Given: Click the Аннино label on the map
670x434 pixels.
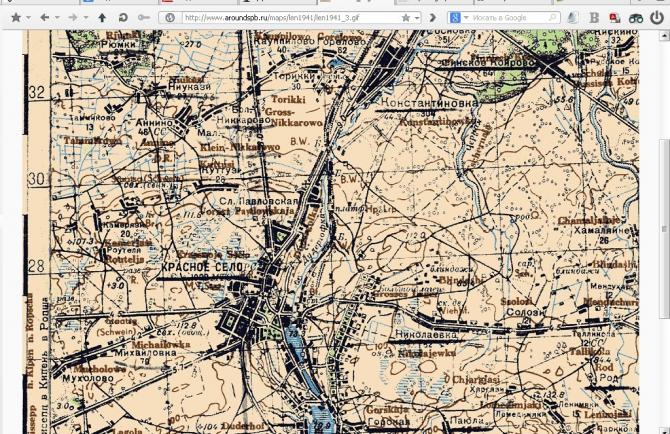Looking at the screenshot, I should [154, 123].
